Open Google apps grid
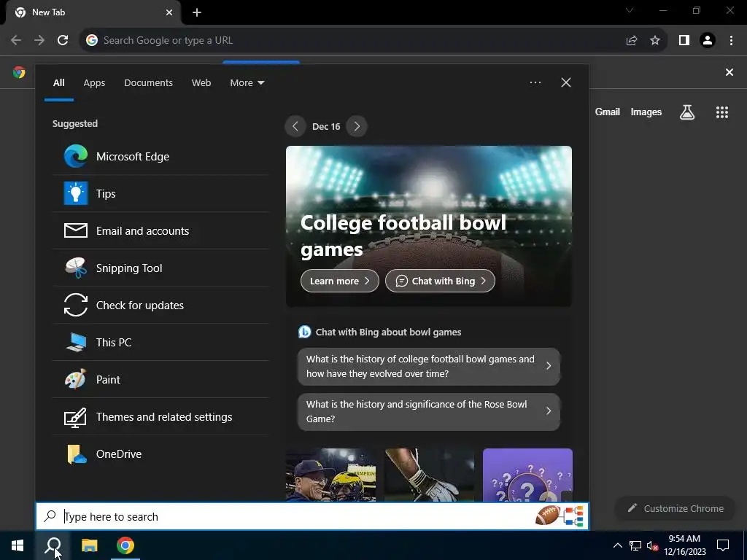This screenshot has width=747, height=560. point(722,112)
